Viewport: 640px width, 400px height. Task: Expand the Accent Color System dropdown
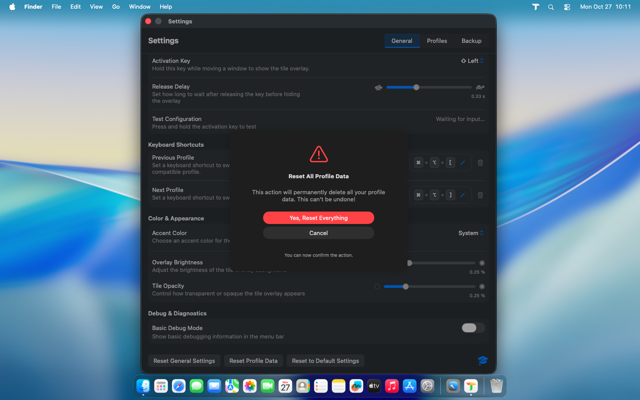click(470, 233)
